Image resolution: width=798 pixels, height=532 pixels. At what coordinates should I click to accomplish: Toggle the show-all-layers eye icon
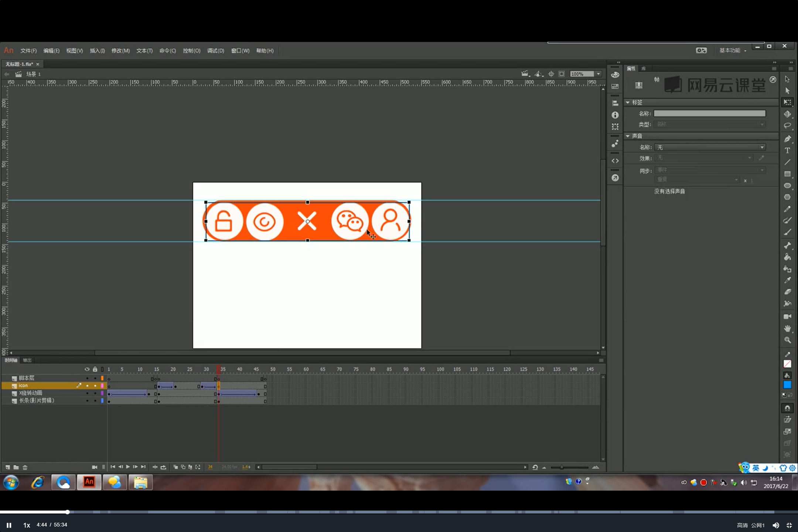[x=87, y=369]
